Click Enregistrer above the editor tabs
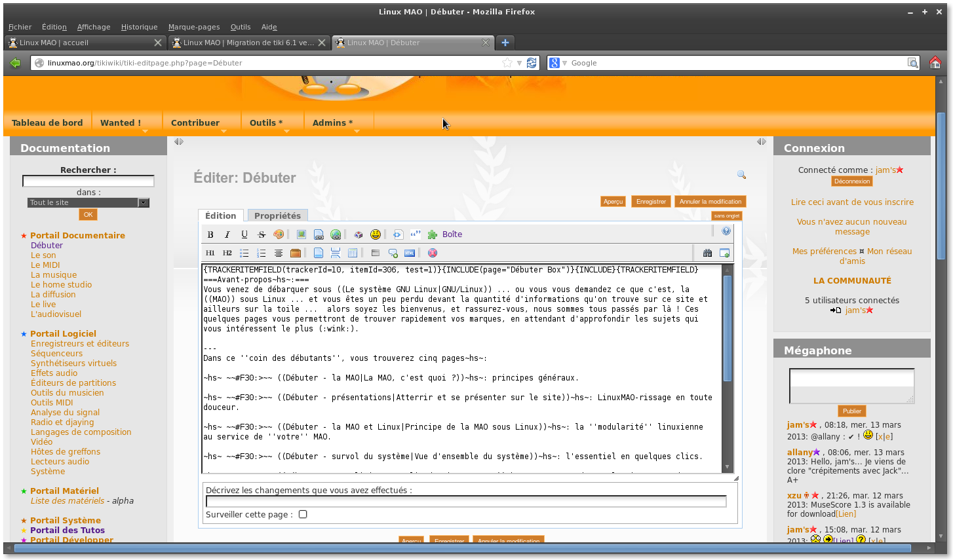Viewport: 953px width, 560px height. (x=651, y=202)
